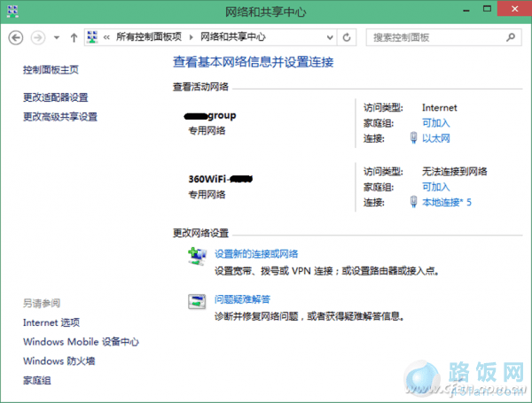This screenshot has width=532, height=403.
Task: Maximize the 网络和共享中心 window
Action: 487,10
